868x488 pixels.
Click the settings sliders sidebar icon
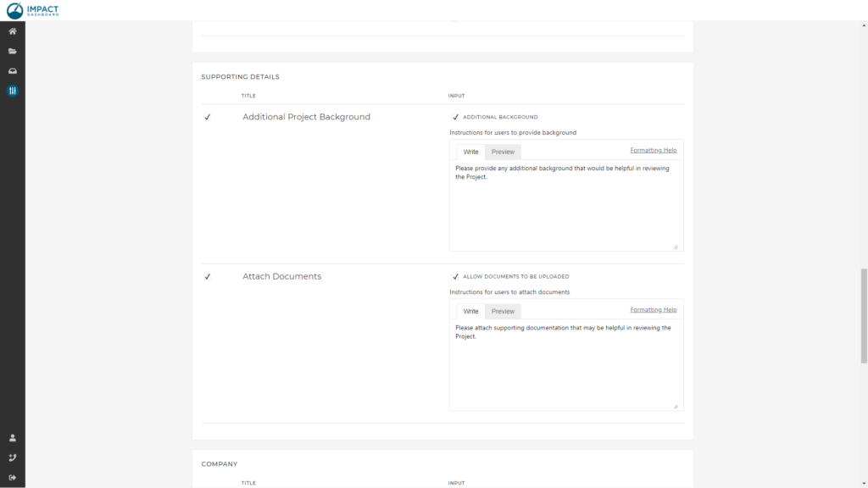click(x=13, y=91)
